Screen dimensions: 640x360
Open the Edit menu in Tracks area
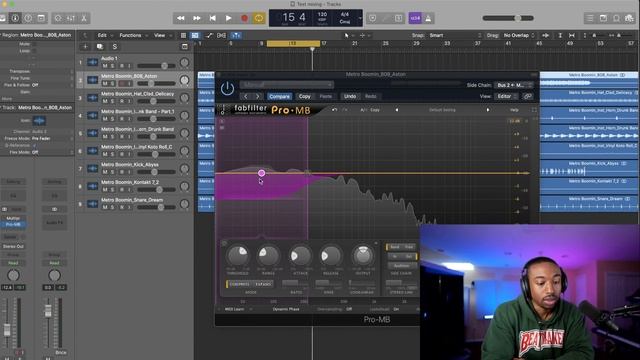click(104, 36)
